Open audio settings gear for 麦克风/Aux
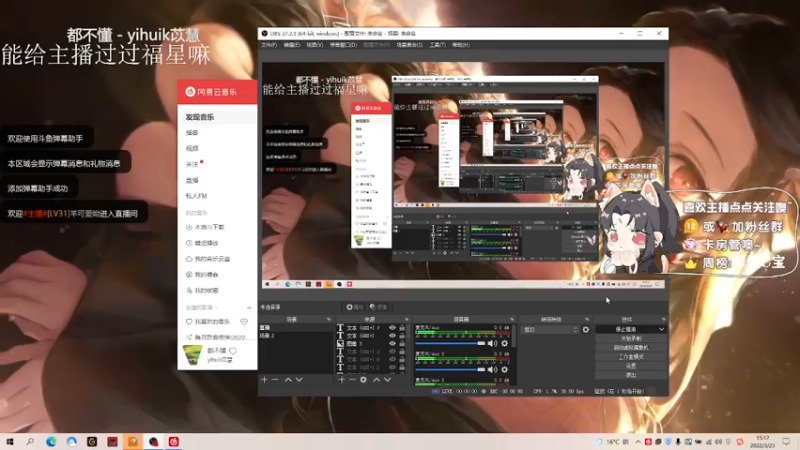 (x=505, y=343)
